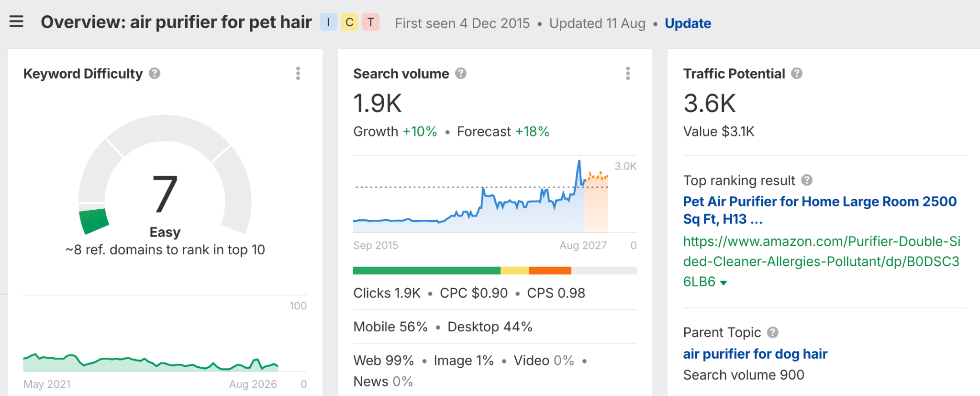Click the News 0% stat
The width and height of the screenshot is (980, 396).
click(383, 382)
